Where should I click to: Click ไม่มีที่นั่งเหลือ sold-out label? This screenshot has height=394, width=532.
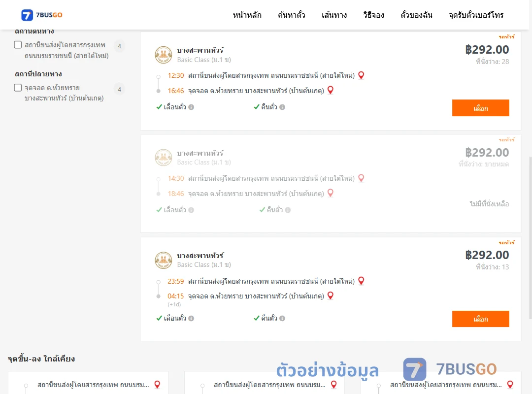click(x=489, y=204)
